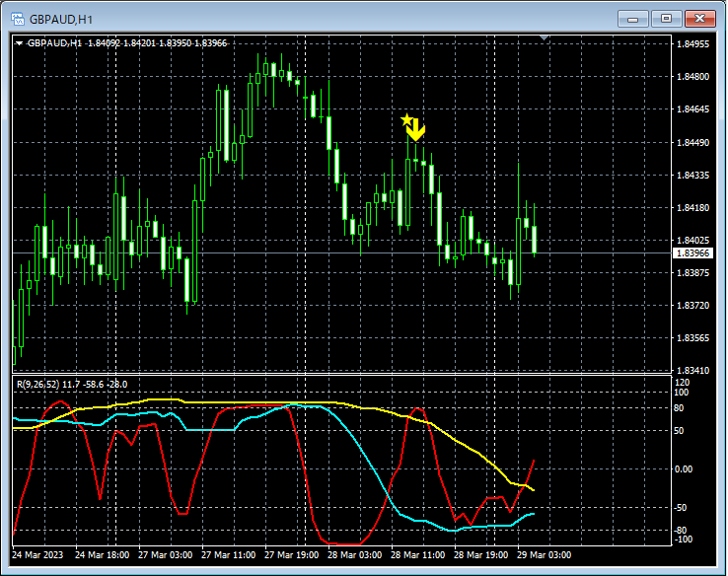The width and height of the screenshot is (728, 576).
Task: Click the 1.83565 price scale value
Action: (x=693, y=338)
